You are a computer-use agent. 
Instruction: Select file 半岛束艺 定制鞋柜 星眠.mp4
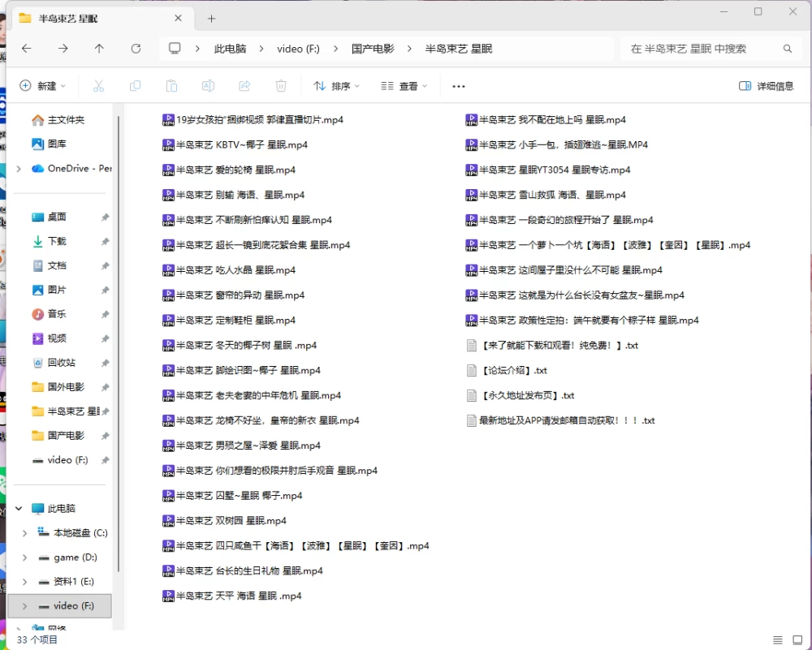(x=228, y=321)
